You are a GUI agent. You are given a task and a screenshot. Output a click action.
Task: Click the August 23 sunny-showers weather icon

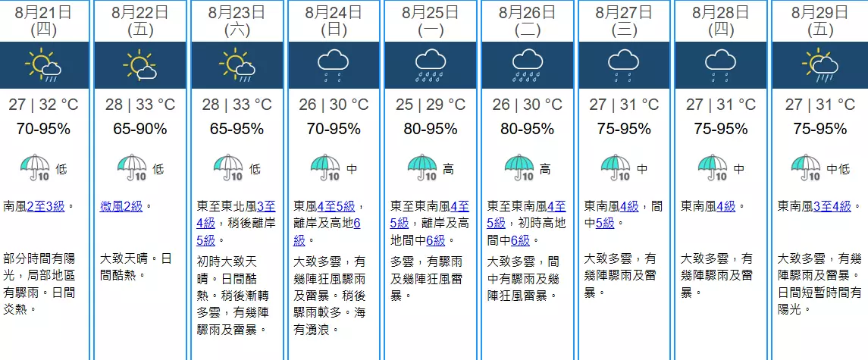(x=237, y=65)
